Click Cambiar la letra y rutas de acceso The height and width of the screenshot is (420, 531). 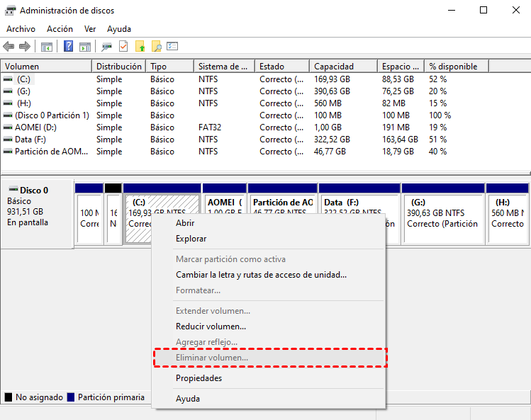tap(261, 275)
